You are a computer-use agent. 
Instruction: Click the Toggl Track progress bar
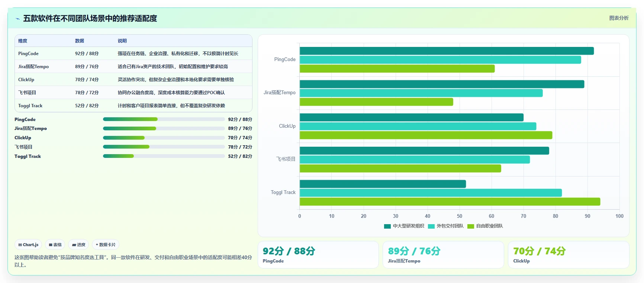tap(164, 156)
